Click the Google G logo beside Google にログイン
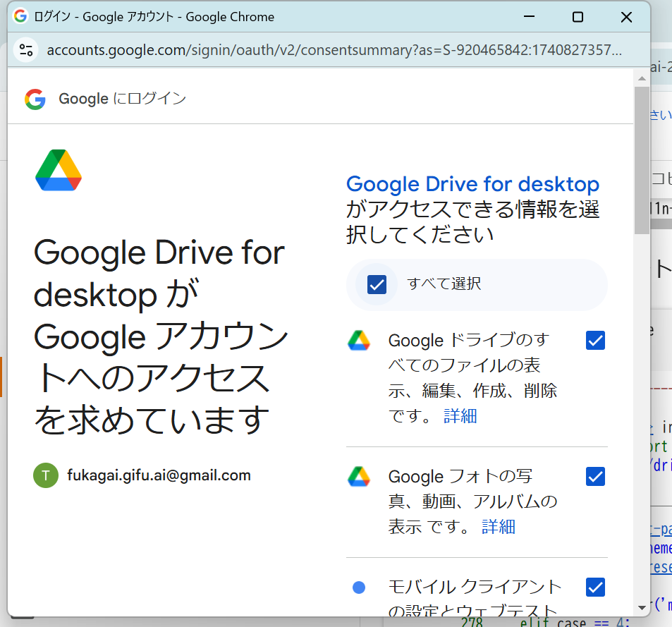672x627 pixels. click(x=35, y=99)
